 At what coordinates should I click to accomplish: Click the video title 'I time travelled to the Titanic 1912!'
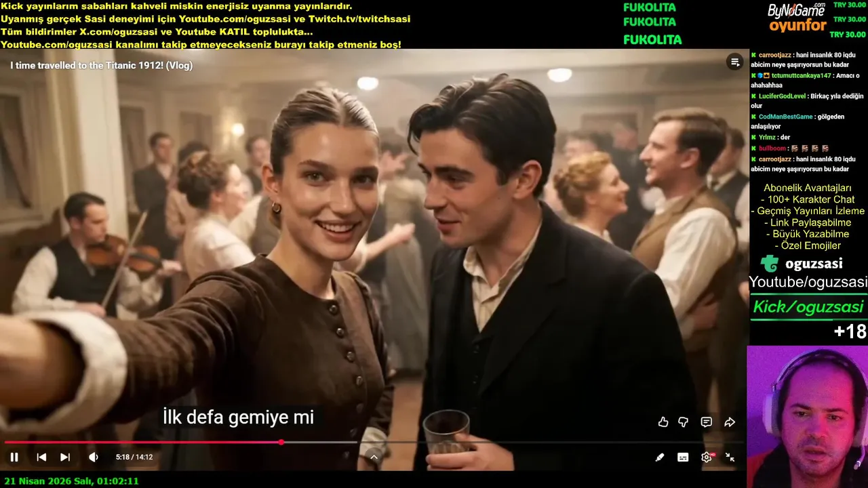(102, 66)
